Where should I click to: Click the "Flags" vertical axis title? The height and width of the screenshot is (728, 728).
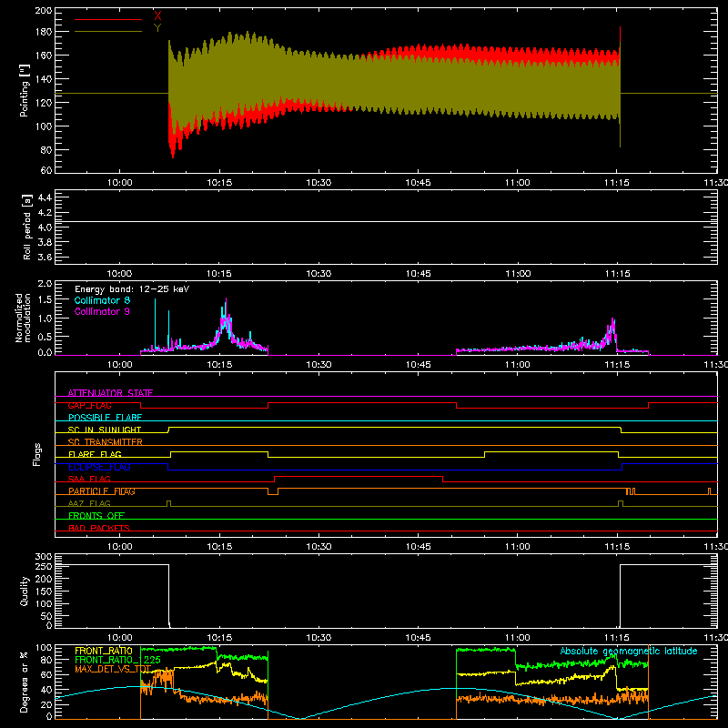coord(37,454)
